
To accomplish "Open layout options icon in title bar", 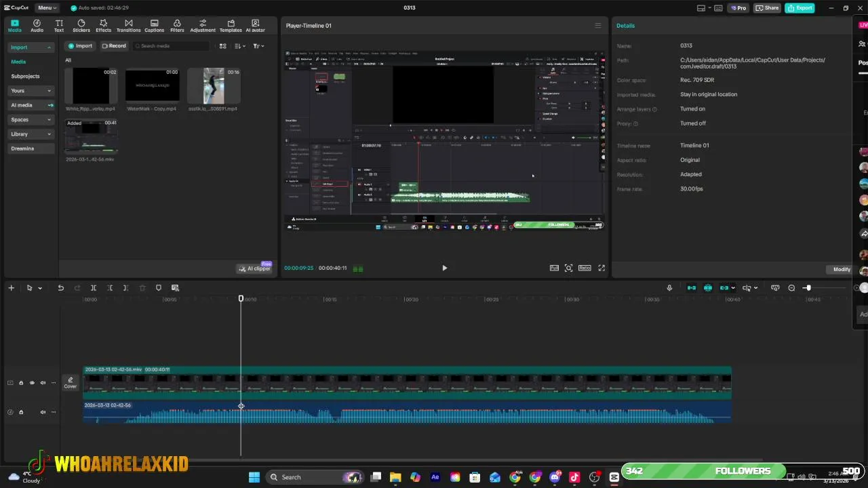I will (x=701, y=8).
